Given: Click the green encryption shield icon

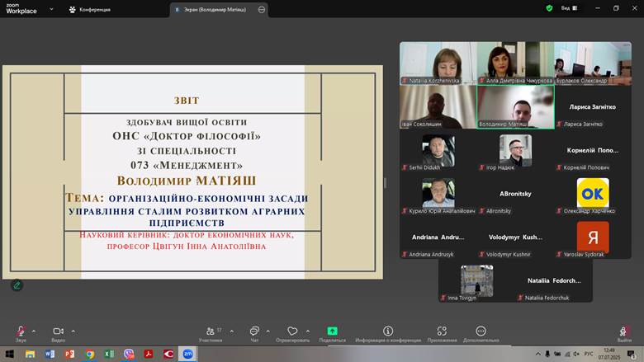Looking at the screenshot, I should 549,8.
